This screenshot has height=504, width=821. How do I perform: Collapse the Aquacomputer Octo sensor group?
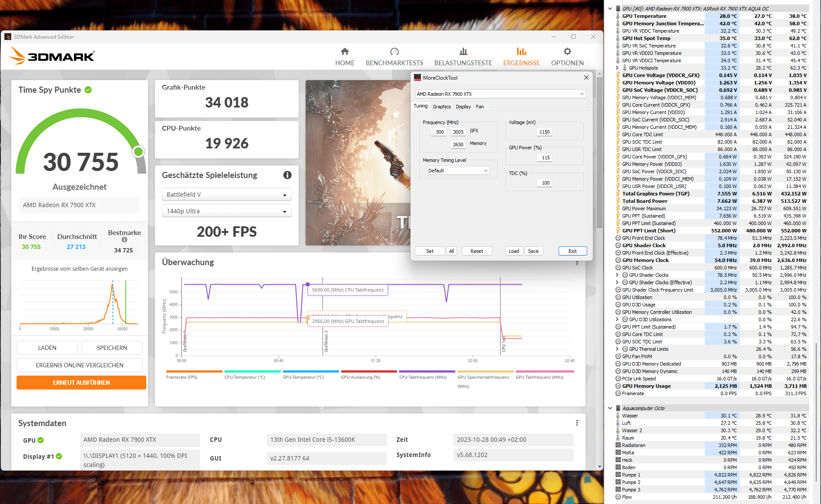point(610,408)
